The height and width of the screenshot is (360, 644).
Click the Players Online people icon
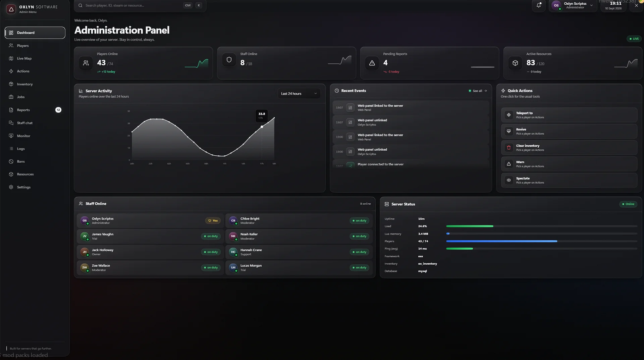coord(86,63)
